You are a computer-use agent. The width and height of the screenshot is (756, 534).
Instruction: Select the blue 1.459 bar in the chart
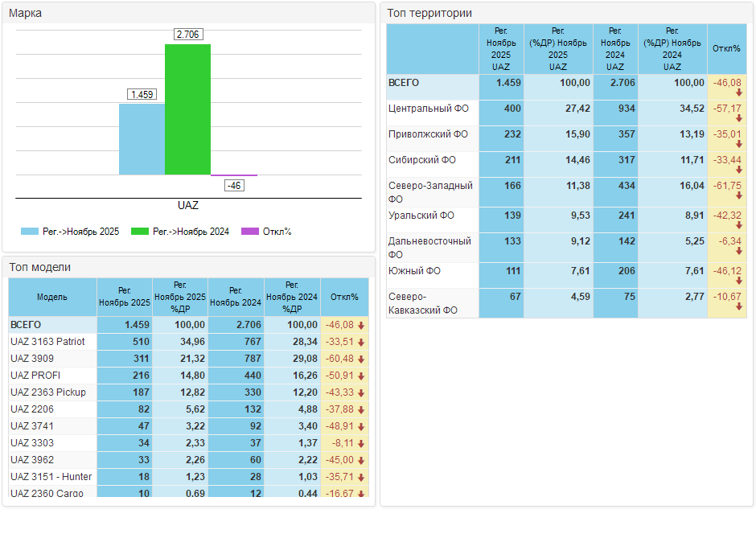pyautogui.click(x=142, y=139)
